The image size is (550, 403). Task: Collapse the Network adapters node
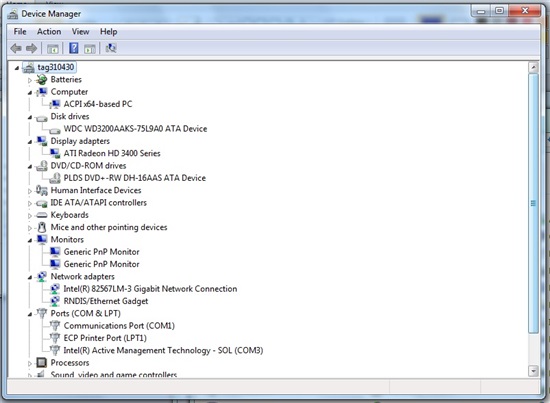[30, 277]
